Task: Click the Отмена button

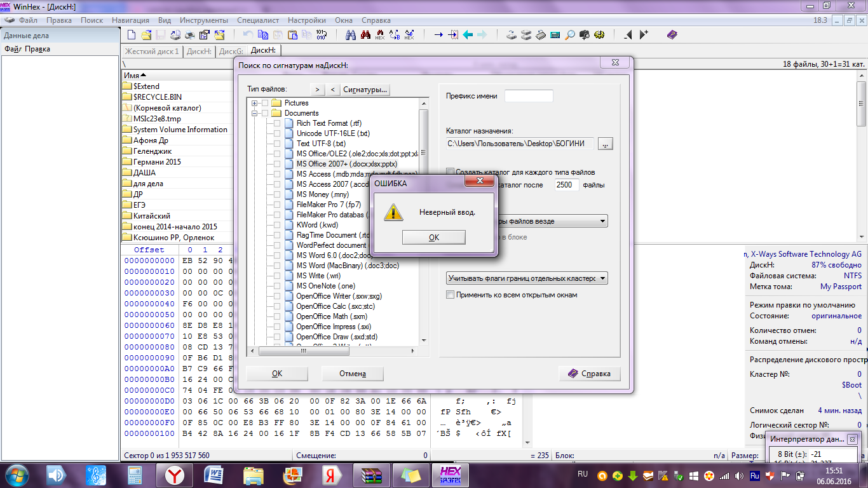Action: pyautogui.click(x=353, y=374)
